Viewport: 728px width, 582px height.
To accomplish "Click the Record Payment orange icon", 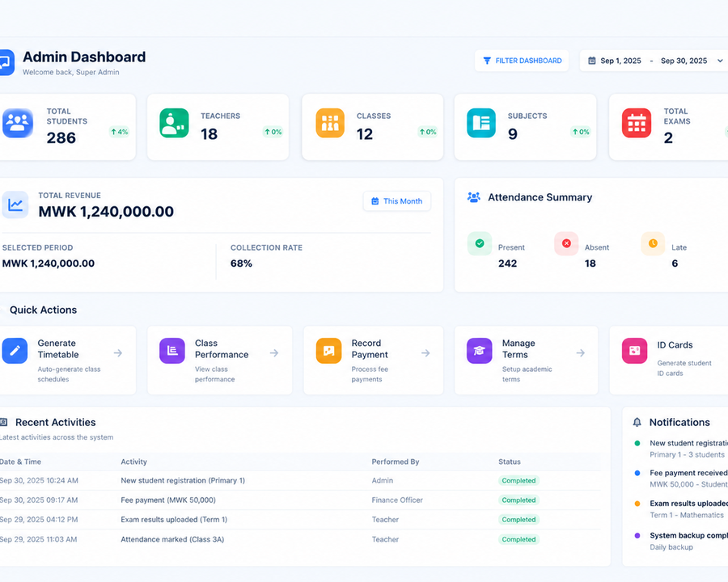I will pyautogui.click(x=328, y=350).
